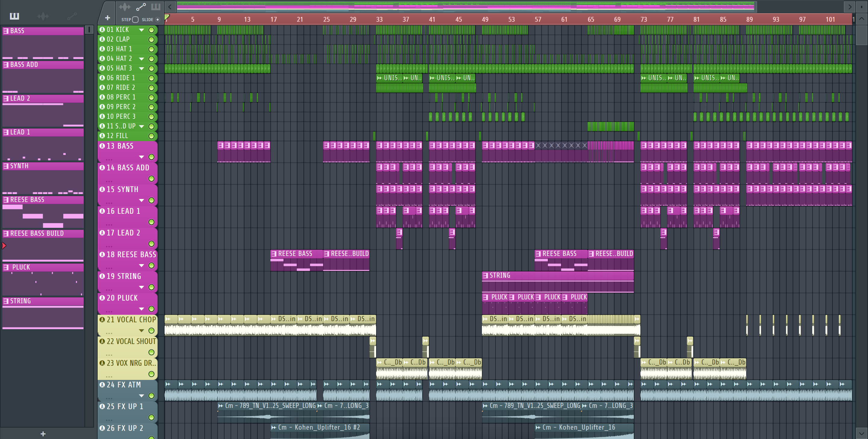The width and height of the screenshot is (868, 439).
Task: Click the 01 KICK track A icon
Action: tap(102, 30)
